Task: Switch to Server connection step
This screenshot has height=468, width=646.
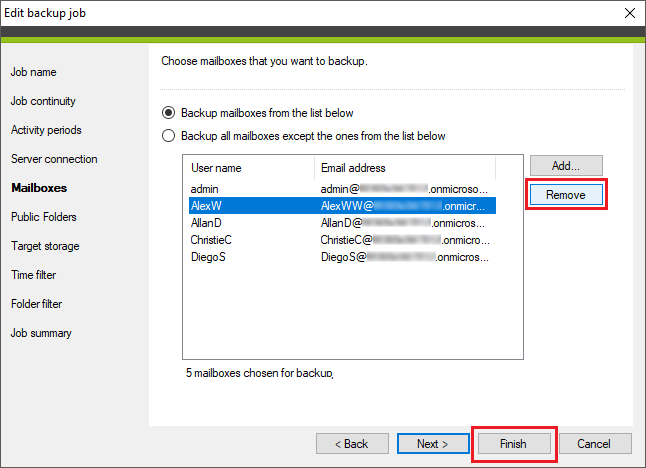Action: coord(54,159)
